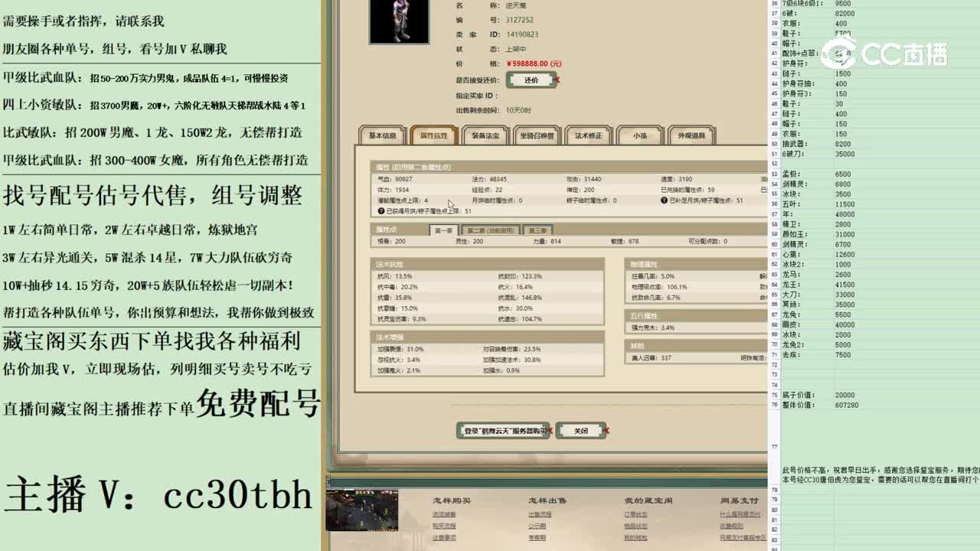980x551 pixels.
Task: Open the 网易支付客服专区 footer link
Action: tap(743, 537)
